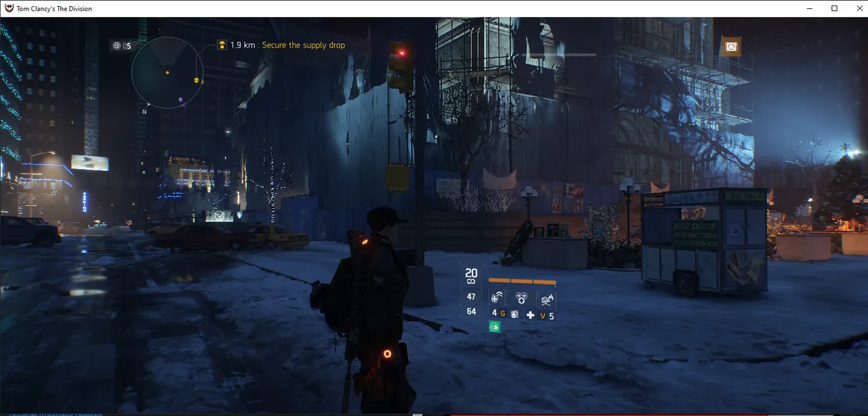Click the zone level 05 globe indicator
Screen dimensions: 868x416
121,45
